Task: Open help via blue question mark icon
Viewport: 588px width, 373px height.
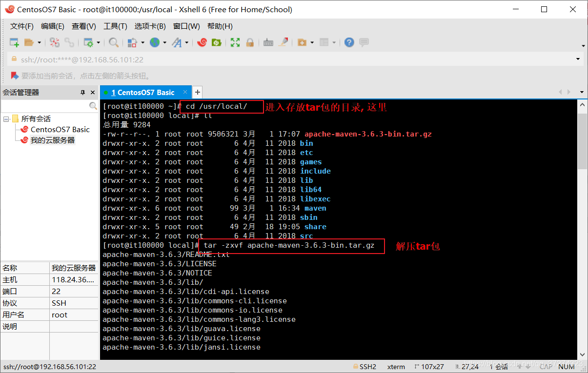Action: click(349, 42)
